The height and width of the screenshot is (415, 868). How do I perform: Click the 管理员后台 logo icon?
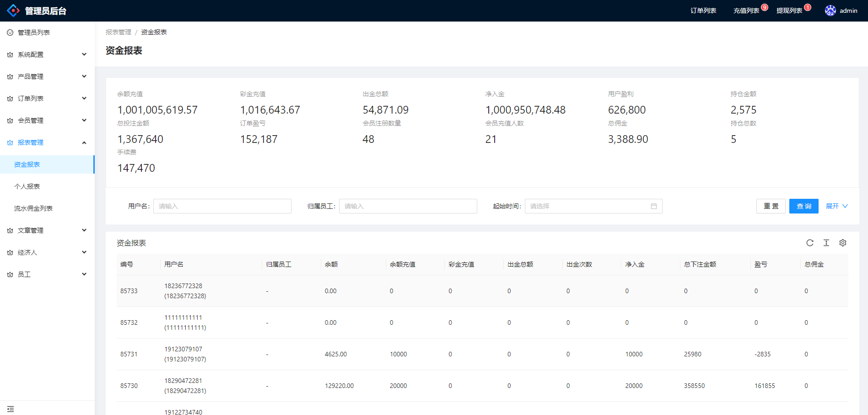(x=13, y=10)
